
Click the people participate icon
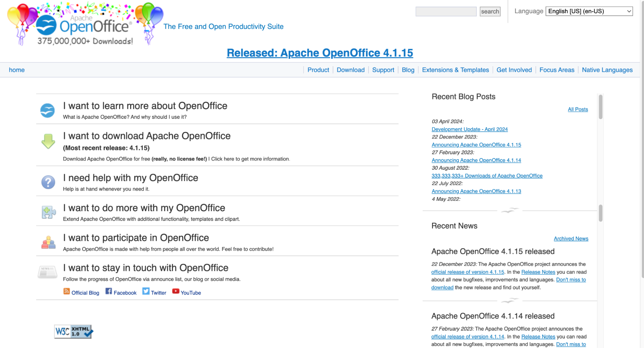pyautogui.click(x=48, y=242)
